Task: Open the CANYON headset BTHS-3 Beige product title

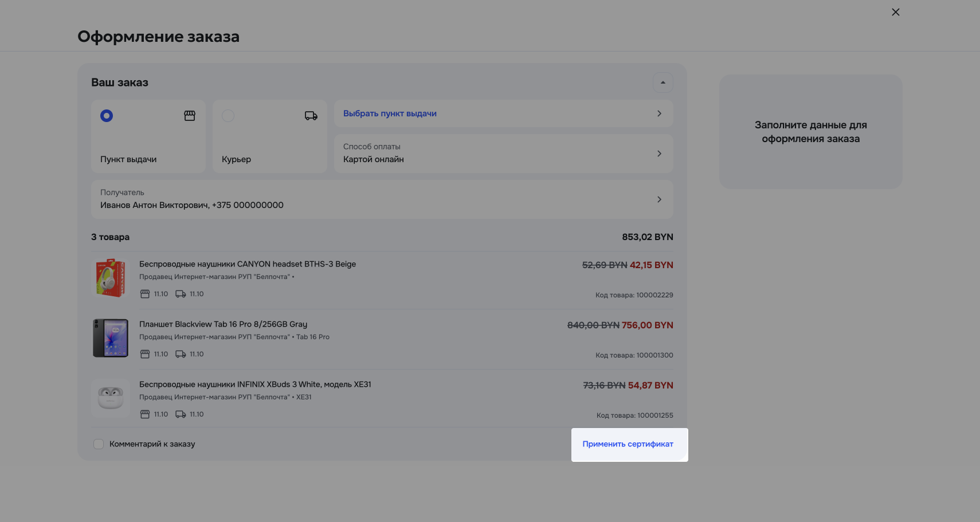Action: [248, 264]
